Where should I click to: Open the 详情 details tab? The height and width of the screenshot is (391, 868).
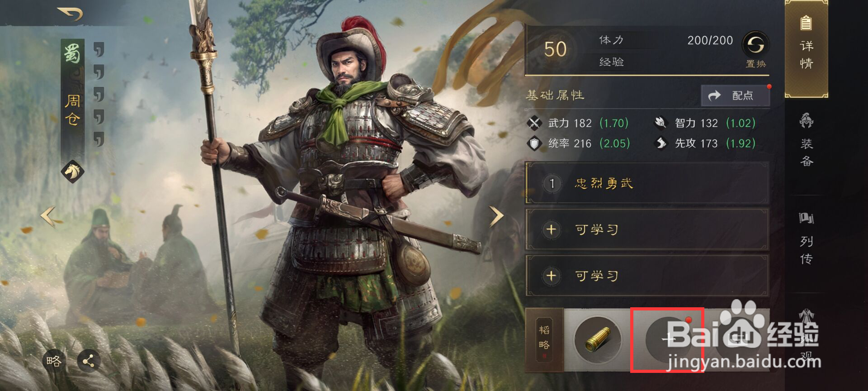[806, 49]
